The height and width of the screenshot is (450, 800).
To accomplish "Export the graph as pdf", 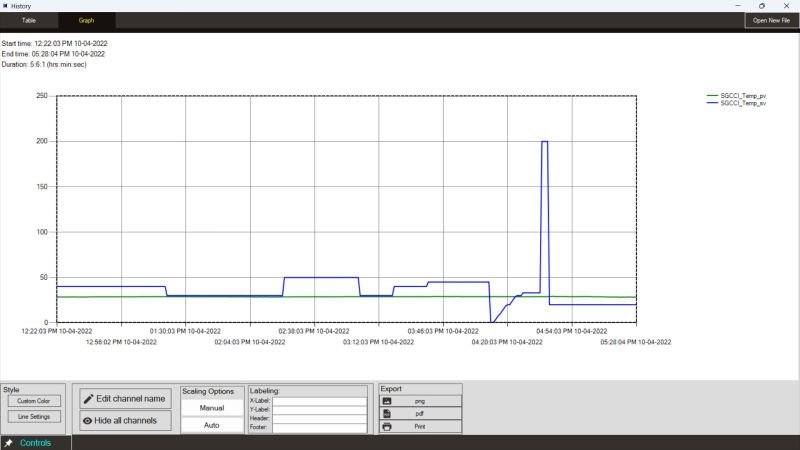I will pyautogui.click(x=420, y=414).
